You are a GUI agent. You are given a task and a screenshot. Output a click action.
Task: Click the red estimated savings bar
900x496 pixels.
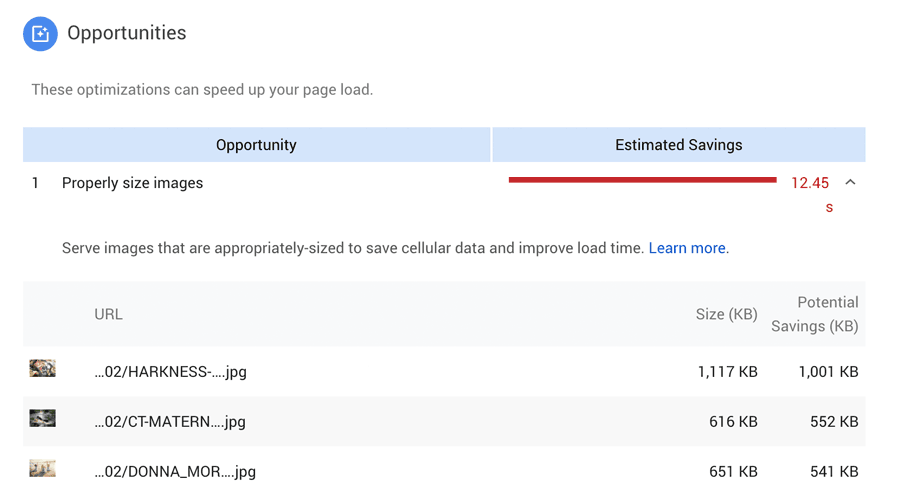coord(642,180)
